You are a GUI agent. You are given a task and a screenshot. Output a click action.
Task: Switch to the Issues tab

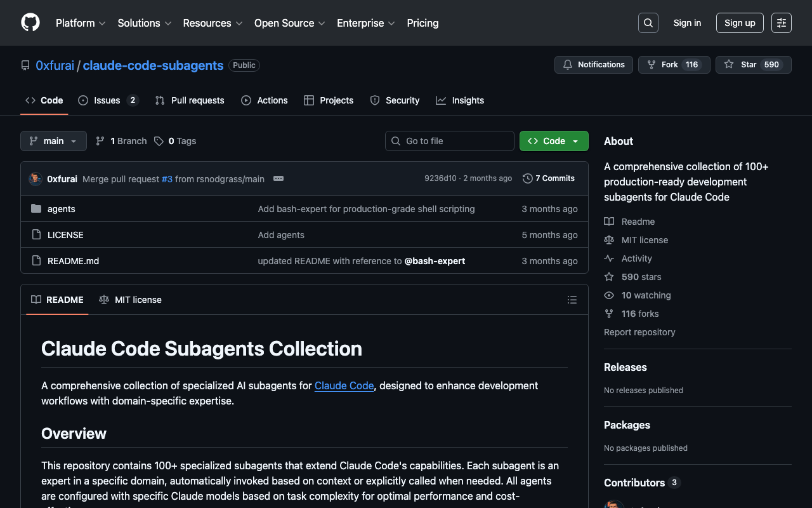click(107, 100)
